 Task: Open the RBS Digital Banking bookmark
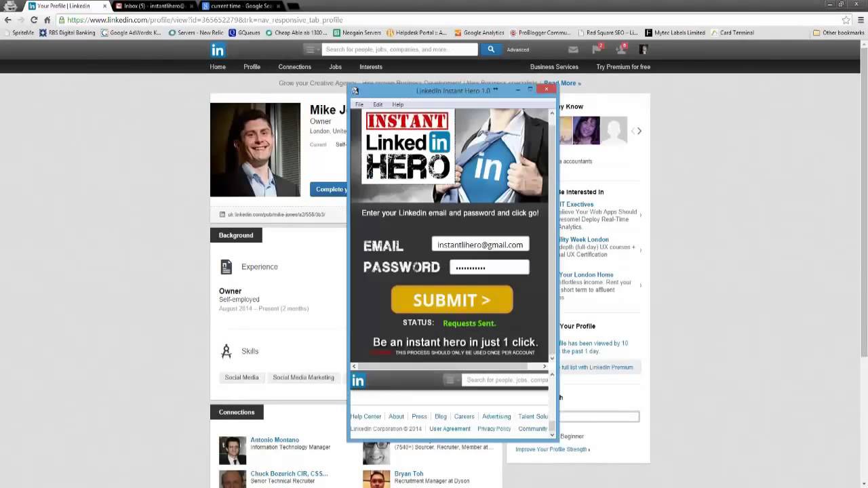67,33
